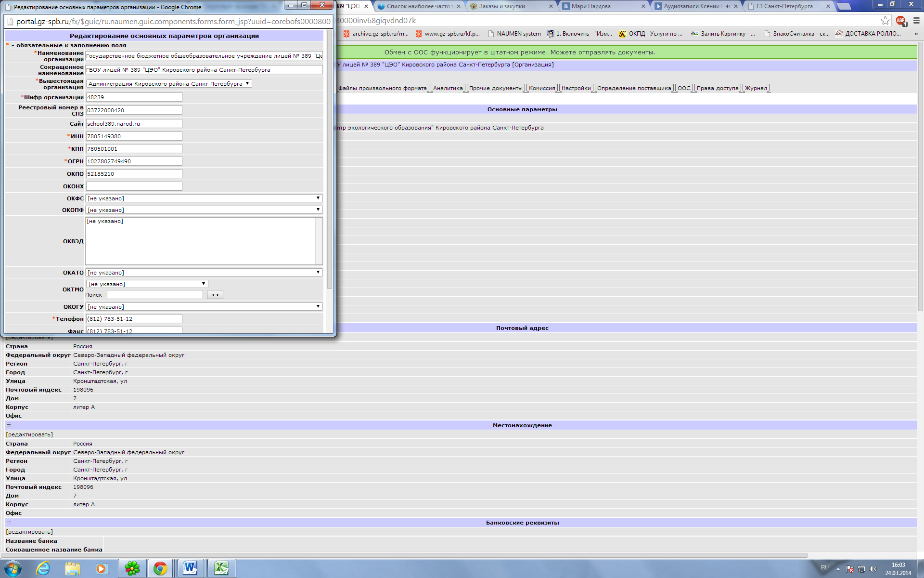Open Microsoft Word from taskbar
Screen dimensions: 924x578
point(190,568)
